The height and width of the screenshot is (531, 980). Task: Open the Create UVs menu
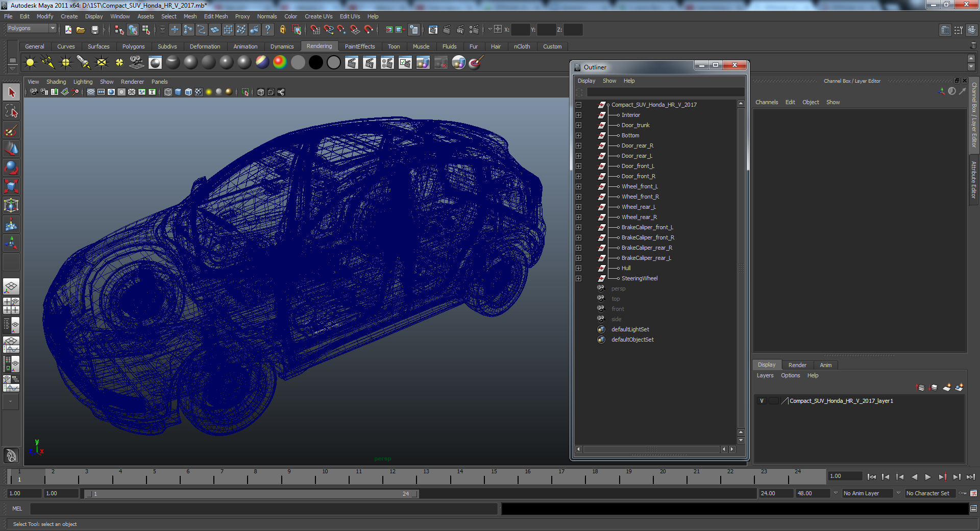(318, 16)
